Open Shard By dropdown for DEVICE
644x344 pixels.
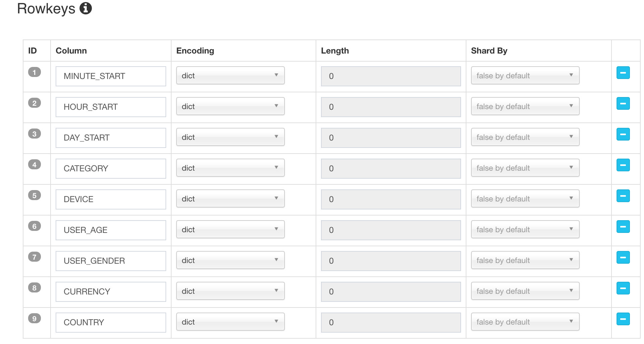pyautogui.click(x=525, y=199)
